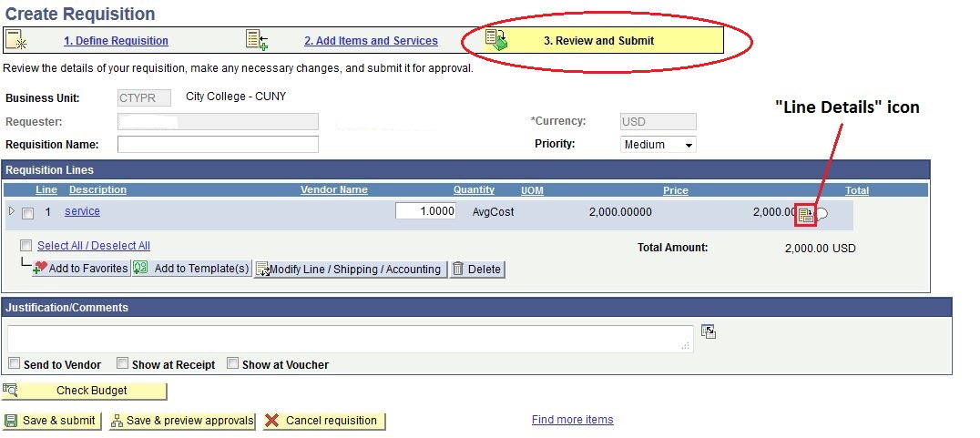Screen dimensions: 980x438
Task: Click the Add Items and Services step icon
Action: click(256, 39)
